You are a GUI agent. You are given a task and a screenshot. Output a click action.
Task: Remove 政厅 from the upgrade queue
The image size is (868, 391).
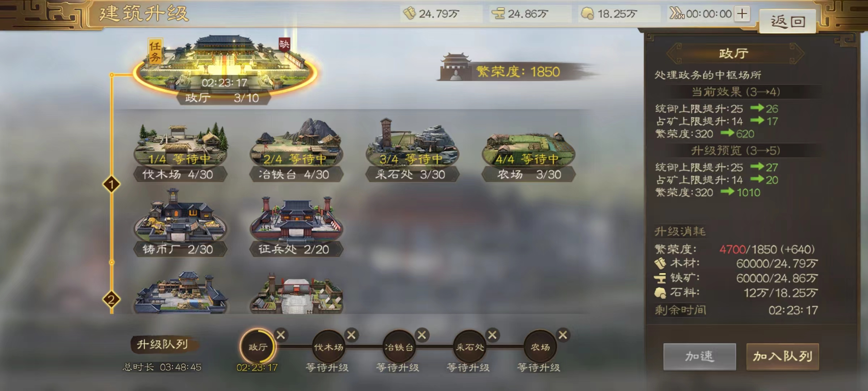pyautogui.click(x=281, y=335)
